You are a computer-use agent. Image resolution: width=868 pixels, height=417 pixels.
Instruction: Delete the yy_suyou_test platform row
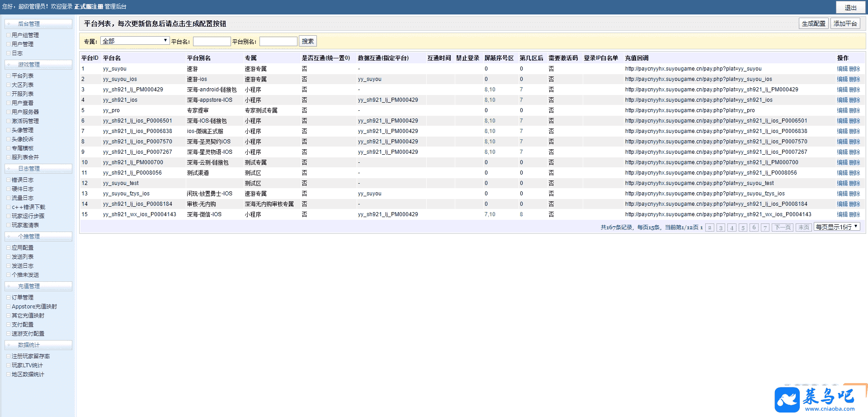click(x=854, y=183)
